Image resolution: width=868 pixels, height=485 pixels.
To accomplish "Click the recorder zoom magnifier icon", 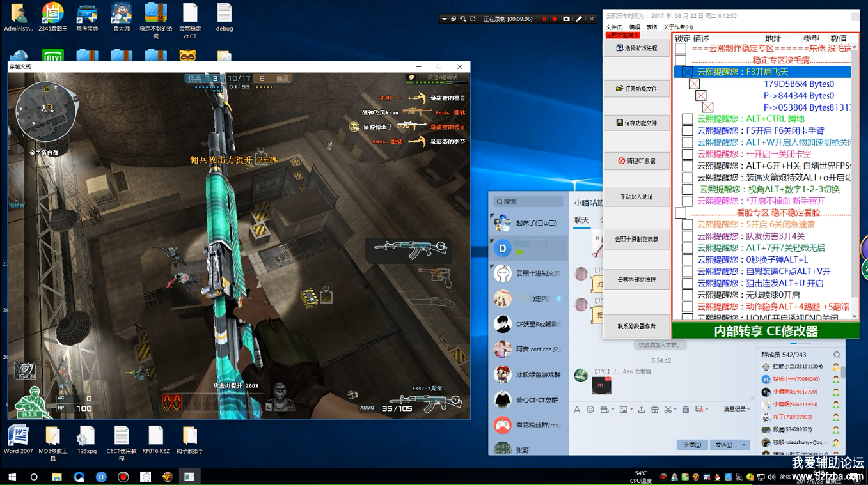I will coord(462,19).
